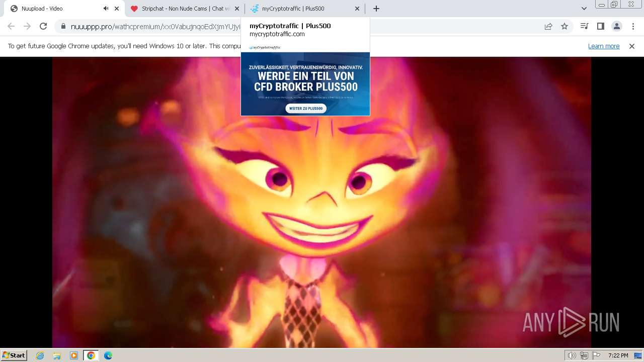
Task: Select Chrome in the taskbar
Action: [x=91, y=355]
